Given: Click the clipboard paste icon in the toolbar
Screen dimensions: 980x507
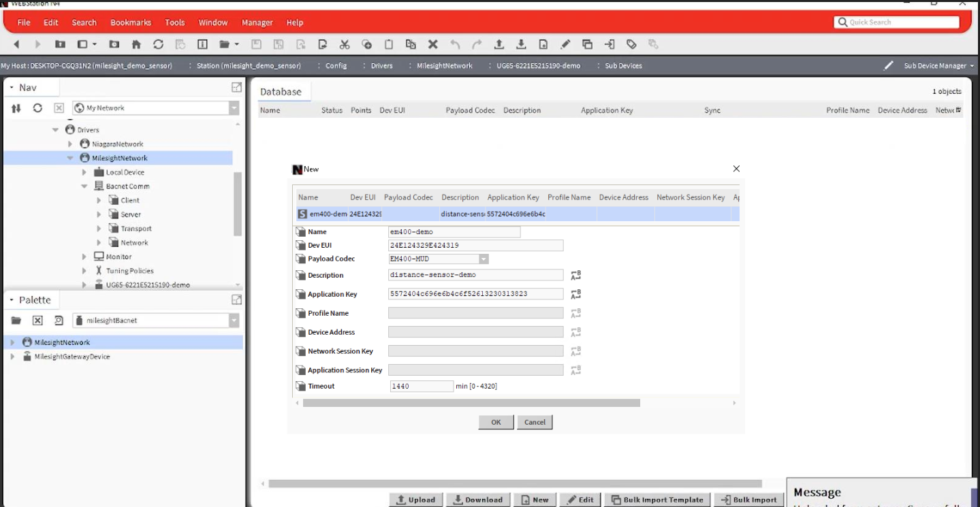Looking at the screenshot, I should [389, 44].
